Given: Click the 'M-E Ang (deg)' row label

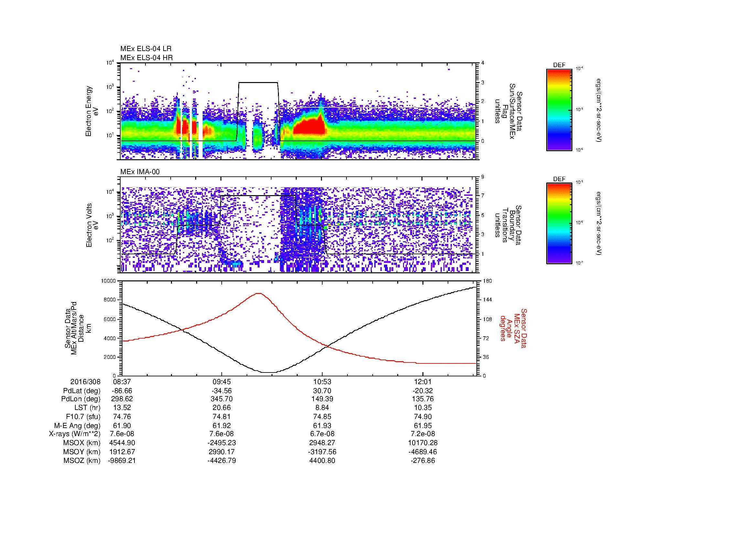Looking at the screenshot, I should pos(77,426).
